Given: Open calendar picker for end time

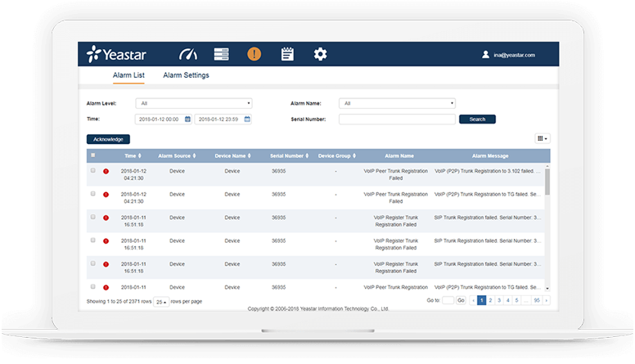Looking at the screenshot, I should tap(246, 119).
